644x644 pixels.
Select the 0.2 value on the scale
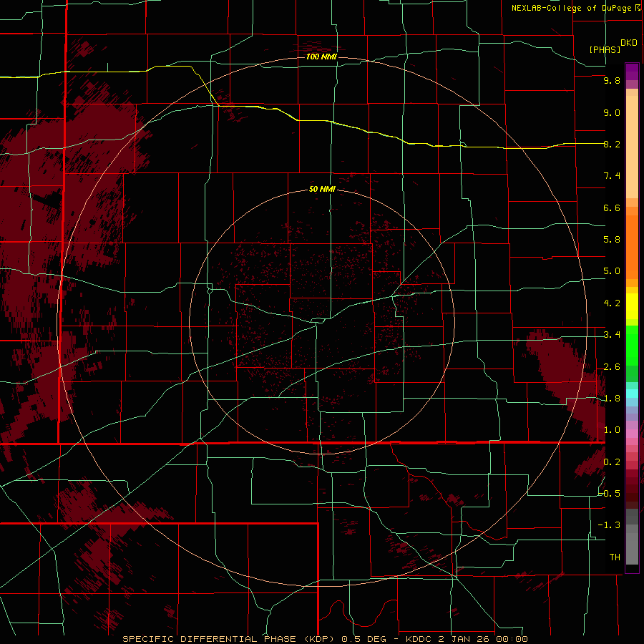pos(612,462)
